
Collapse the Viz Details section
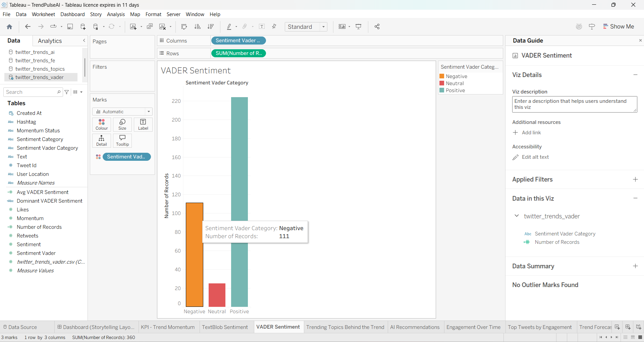pyautogui.click(x=635, y=75)
